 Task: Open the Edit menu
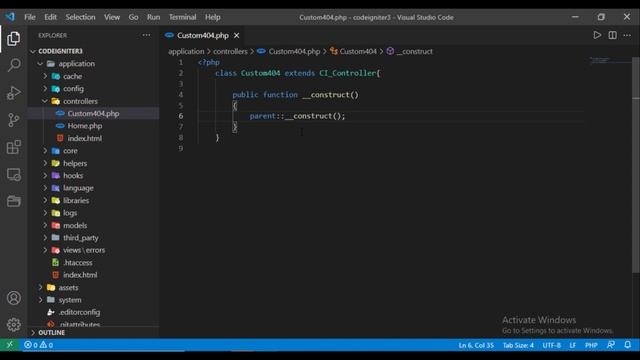coord(50,17)
